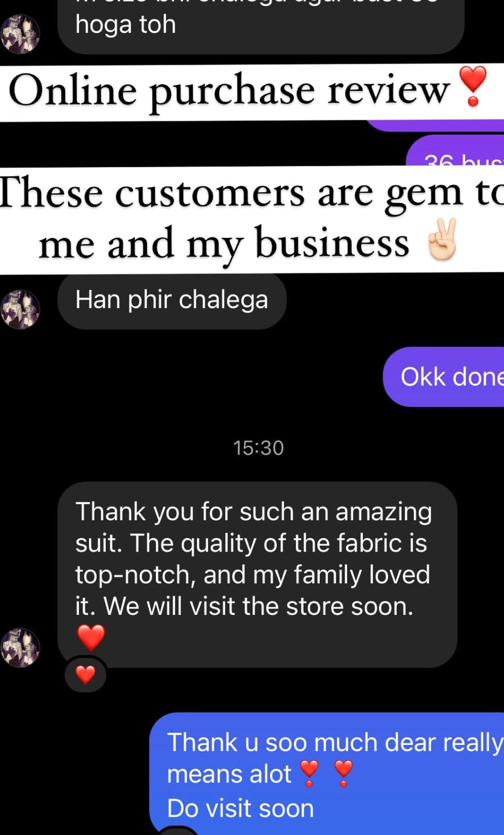Select the "Thank u soo much dear" reply bubble
Image resolution: width=504 pixels, height=835 pixels.
[327, 773]
